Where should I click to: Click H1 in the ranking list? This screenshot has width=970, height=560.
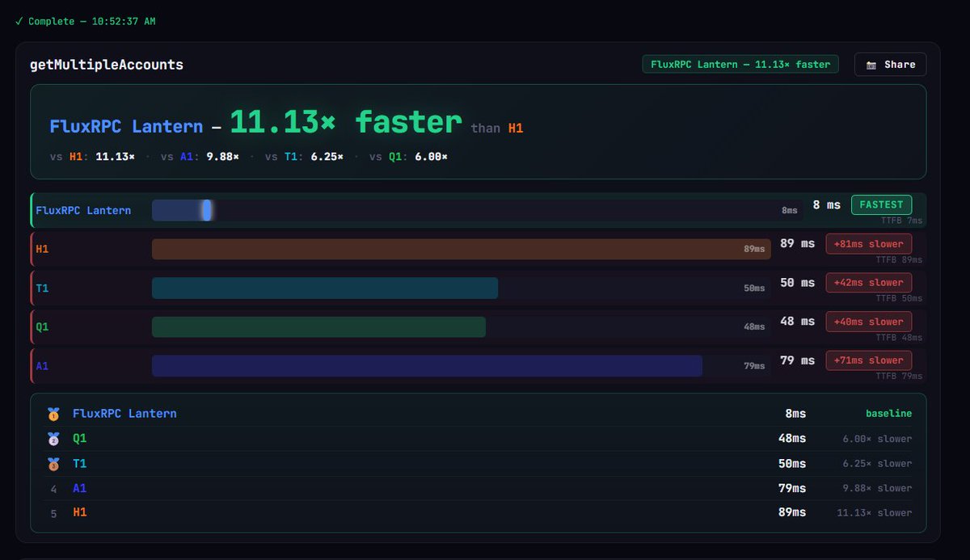[79, 512]
